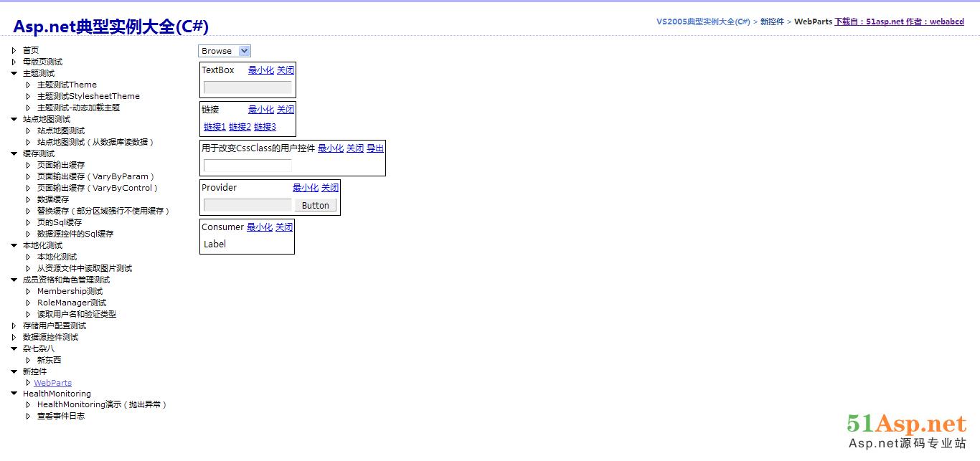Open the 链接3 hyperlink
This screenshot has width=980, height=461.
coord(265,127)
